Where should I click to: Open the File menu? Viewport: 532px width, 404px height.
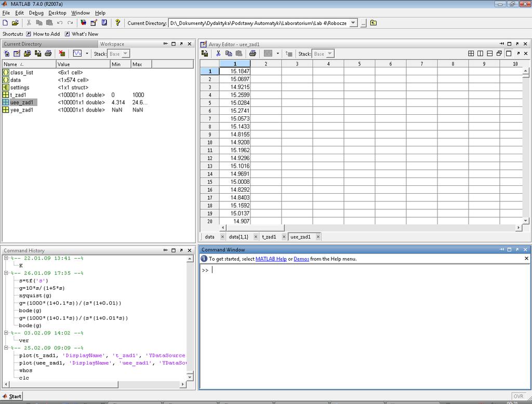(6, 13)
